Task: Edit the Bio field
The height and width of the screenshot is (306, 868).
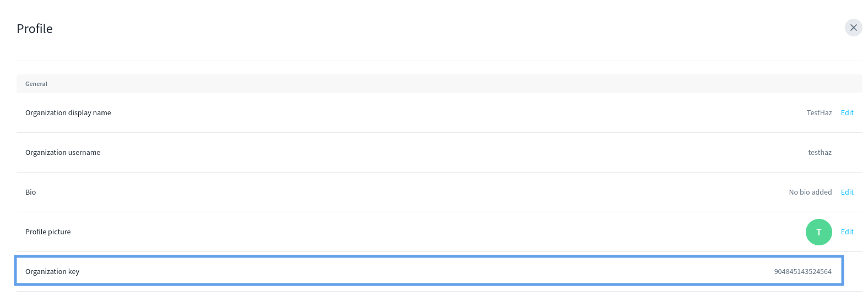Action: click(x=847, y=192)
